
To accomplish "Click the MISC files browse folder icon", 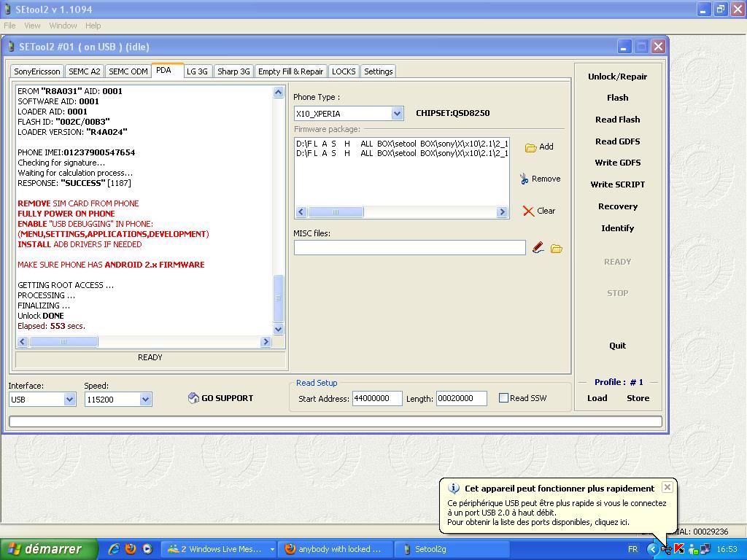I will (557, 249).
